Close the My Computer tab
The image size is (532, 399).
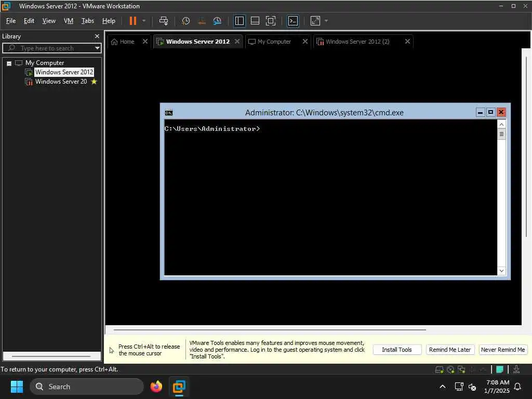305,42
